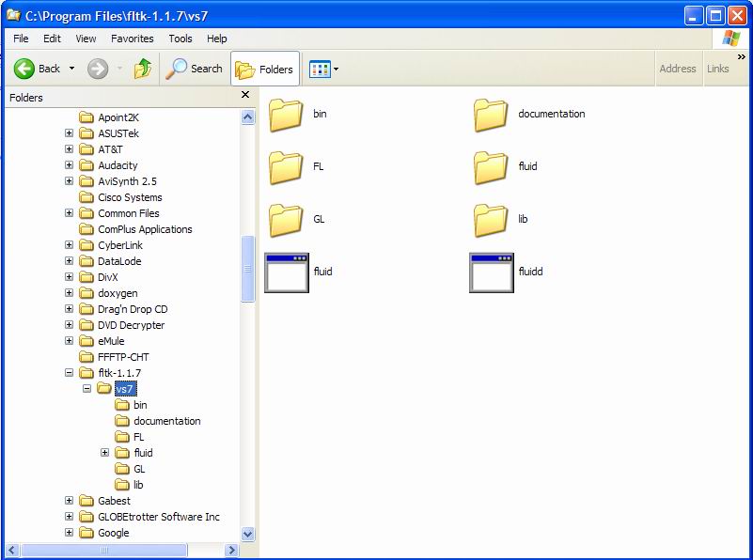Show hidden toolbar items chevron
Image resolution: width=753 pixels, height=560 pixels.
742,56
